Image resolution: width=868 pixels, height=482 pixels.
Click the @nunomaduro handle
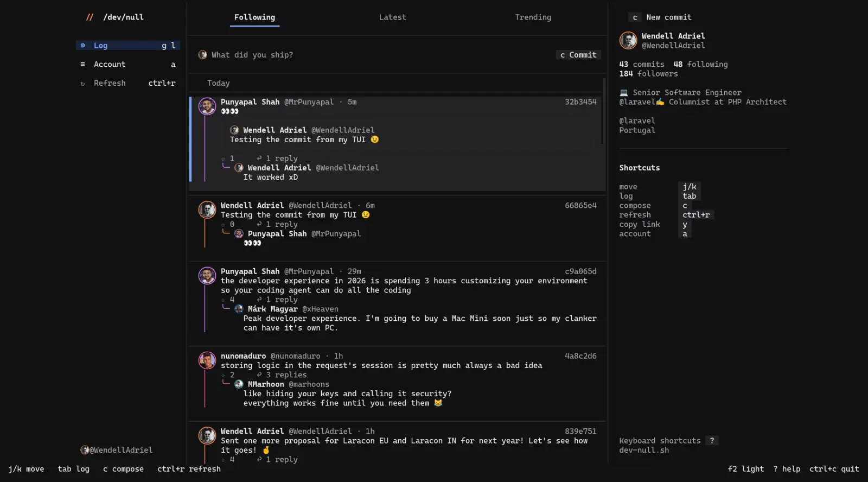point(295,356)
